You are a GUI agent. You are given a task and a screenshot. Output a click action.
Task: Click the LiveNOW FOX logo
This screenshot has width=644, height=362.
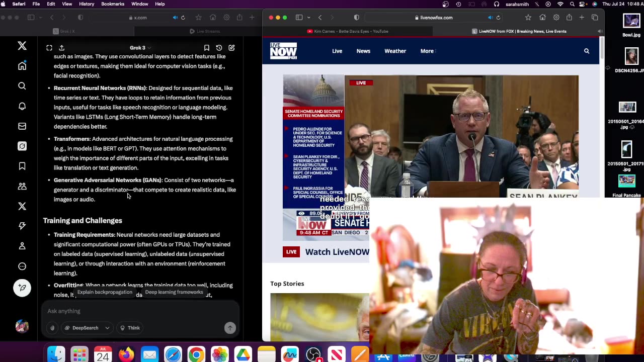(x=283, y=51)
